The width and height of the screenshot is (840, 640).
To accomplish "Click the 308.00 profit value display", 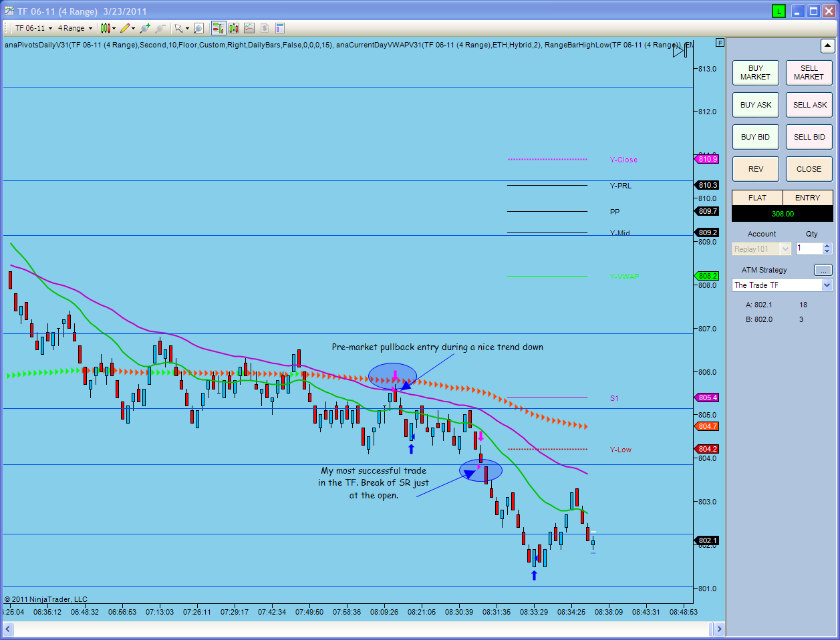I will pyautogui.click(x=783, y=214).
